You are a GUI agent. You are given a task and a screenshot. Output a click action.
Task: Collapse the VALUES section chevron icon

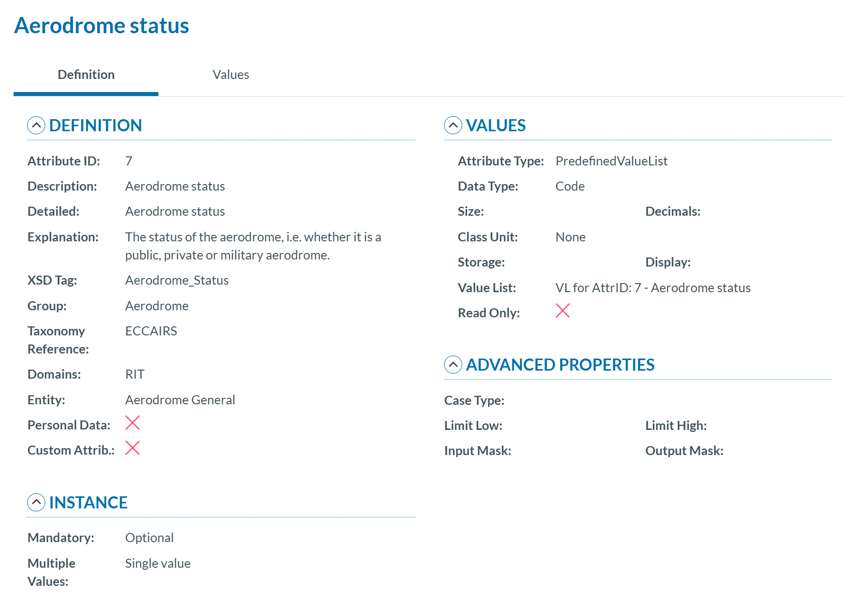453,125
